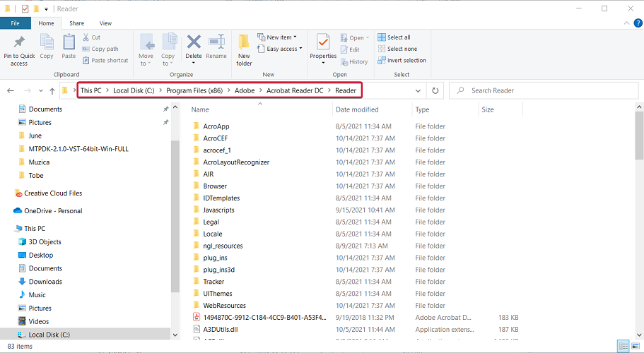Switch to the View ribbon tab
This screenshot has width=644, height=353.
105,23
